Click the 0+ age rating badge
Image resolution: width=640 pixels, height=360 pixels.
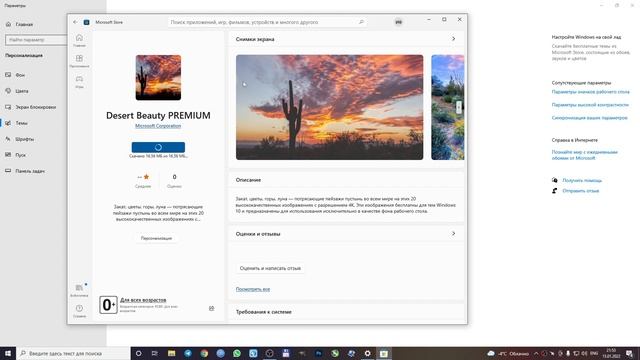(x=108, y=305)
